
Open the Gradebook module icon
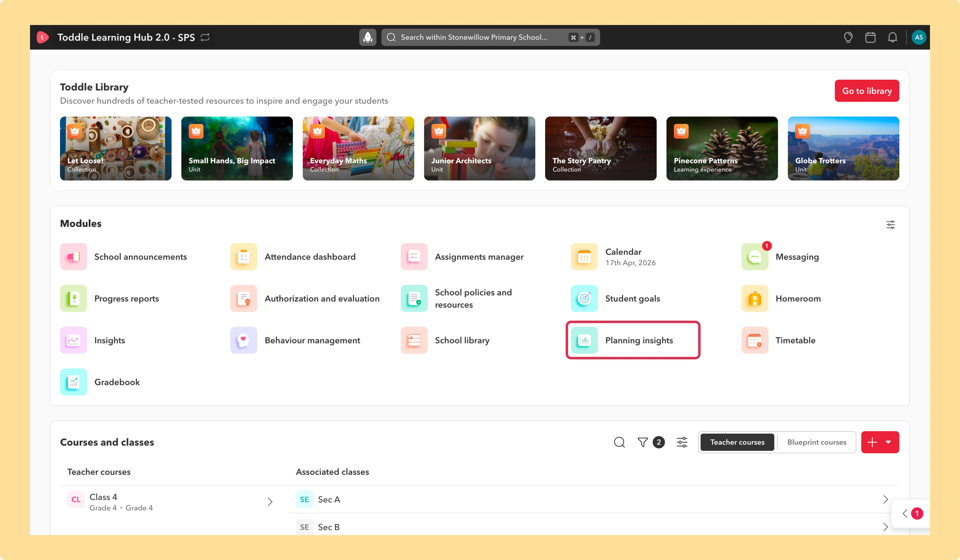[x=74, y=382]
